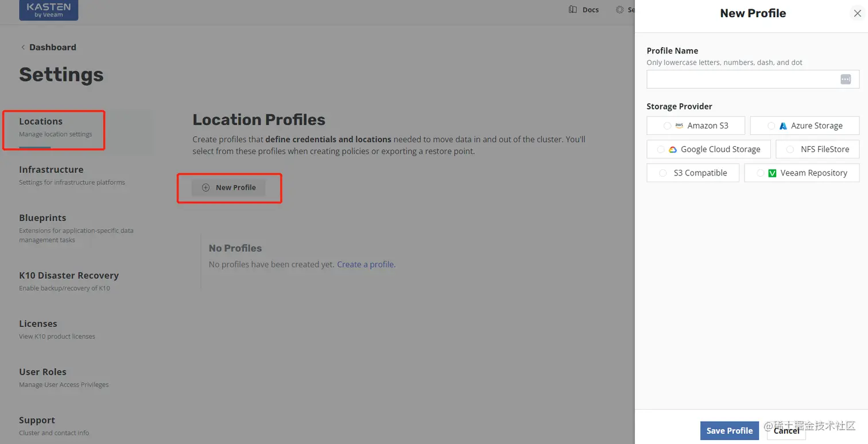Screen dimensions: 868x444
Task: Click Save Profile button
Action: coord(730,431)
